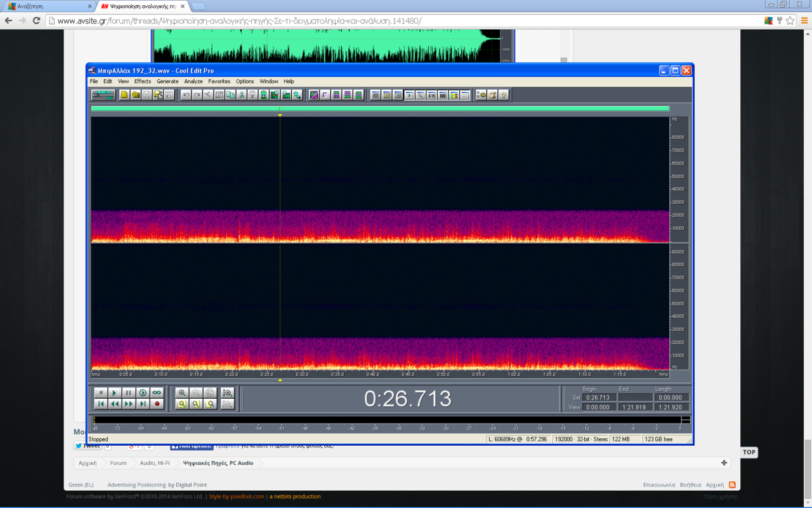Click status bar text '123 GB free'
Image resolution: width=812 pixels, height=508 pixels.
pyautogui.click(x=658, y=439)
